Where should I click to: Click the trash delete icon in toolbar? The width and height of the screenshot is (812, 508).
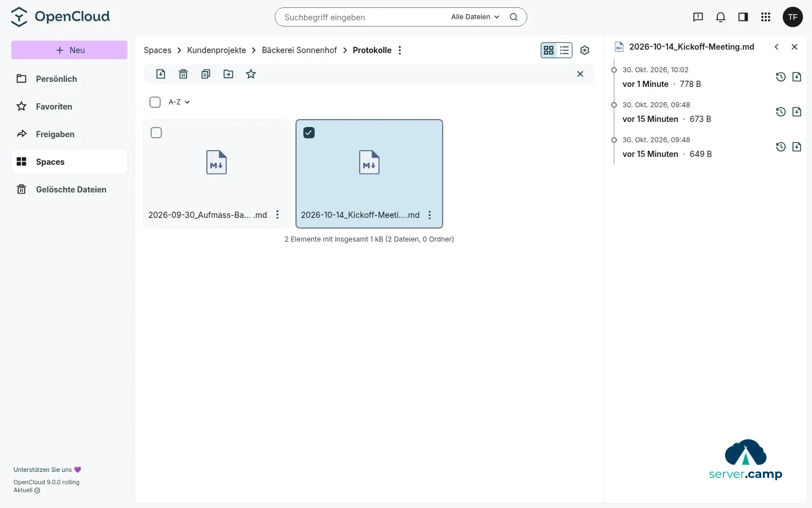pyautogui.click(x=183, y=74)
